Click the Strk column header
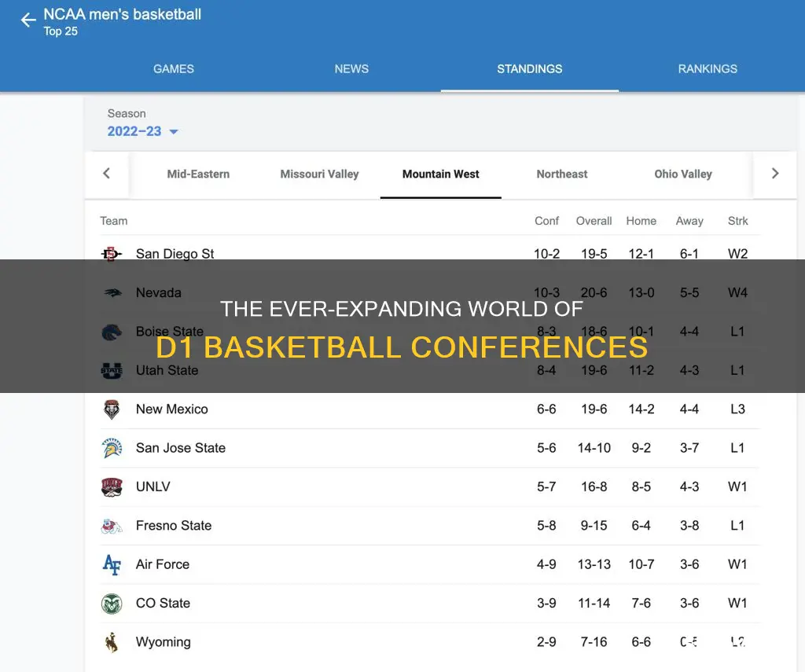Viewport: 805px width, 672px height. click(x=737, y=221)
